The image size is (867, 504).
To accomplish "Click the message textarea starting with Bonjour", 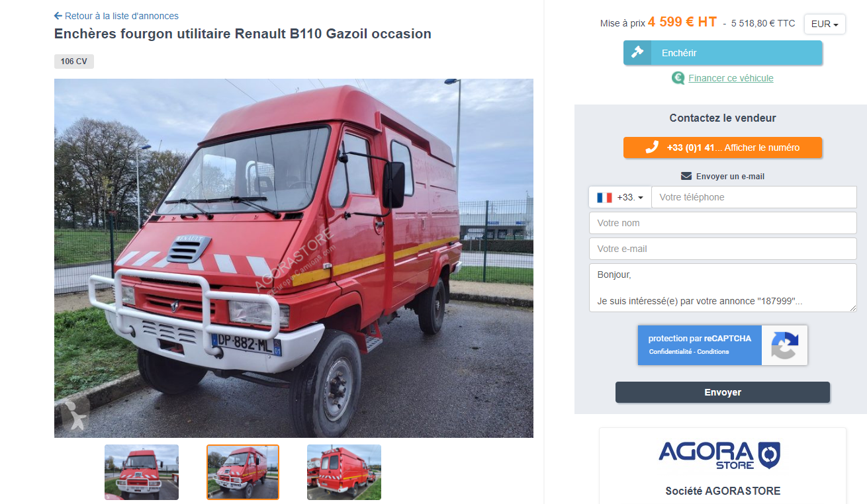I will (x=723, y=288).
